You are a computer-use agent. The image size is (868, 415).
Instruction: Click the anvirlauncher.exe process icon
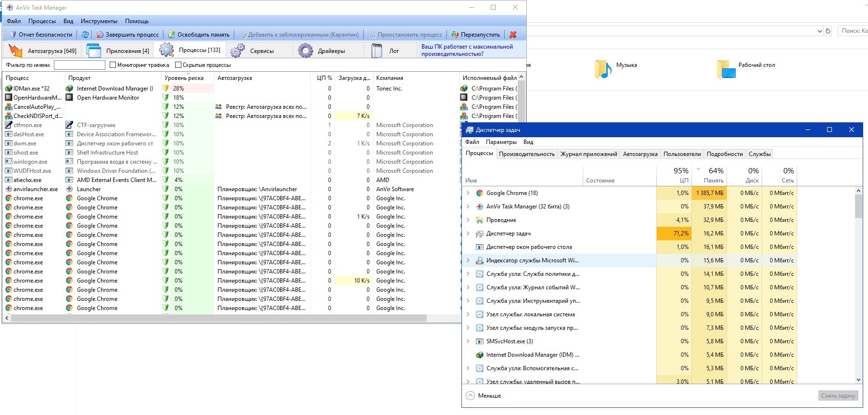(9, 189)
